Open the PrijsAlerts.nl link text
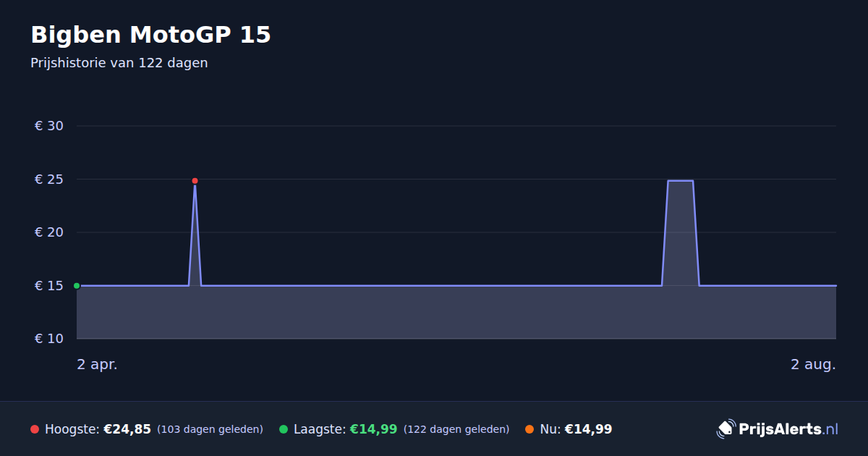Viewport: 868px width, 456px height. [x=788, y=429]
